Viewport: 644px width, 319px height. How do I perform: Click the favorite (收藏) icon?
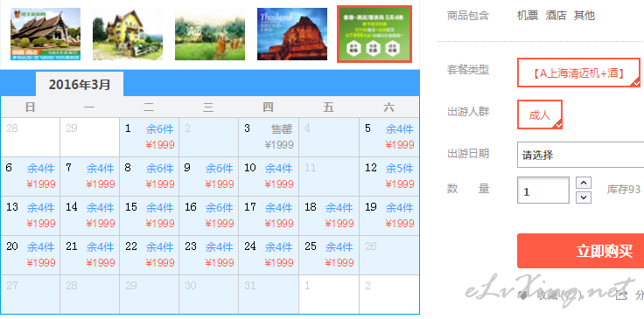pos(523,295)
